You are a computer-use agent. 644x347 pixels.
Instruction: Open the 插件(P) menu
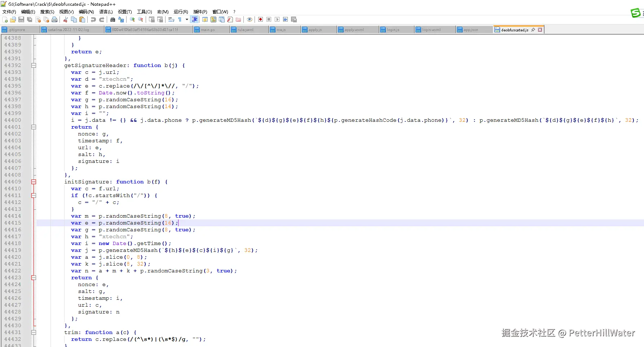tap(200, 12)
